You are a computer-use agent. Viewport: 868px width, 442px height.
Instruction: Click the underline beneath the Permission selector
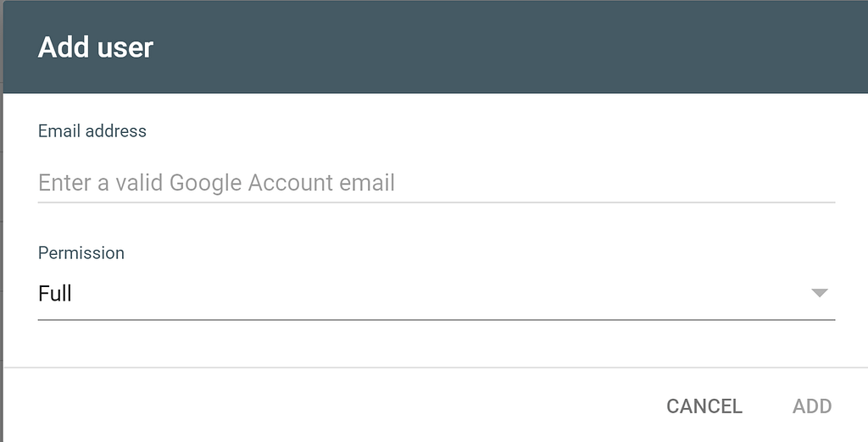(x=436, y=320)
